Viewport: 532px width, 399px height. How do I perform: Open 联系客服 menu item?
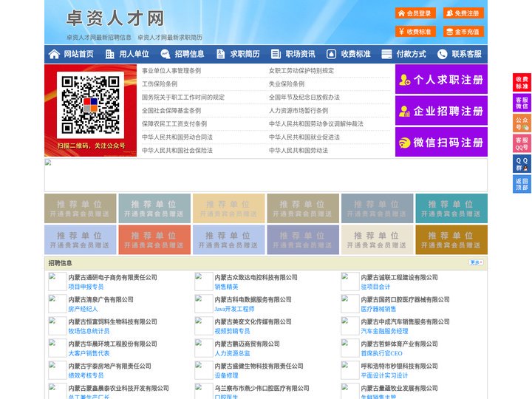point(466,54)
